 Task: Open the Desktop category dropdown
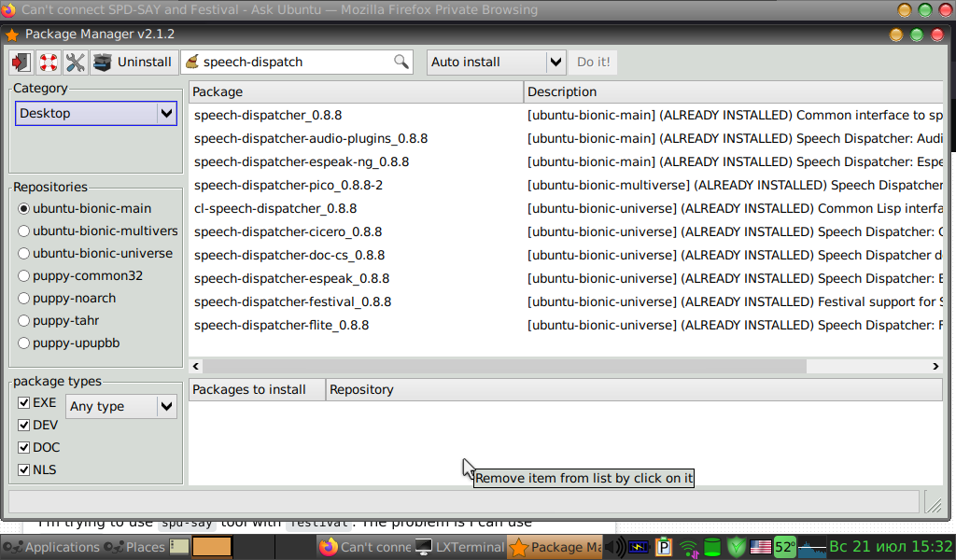click(96, 113)
